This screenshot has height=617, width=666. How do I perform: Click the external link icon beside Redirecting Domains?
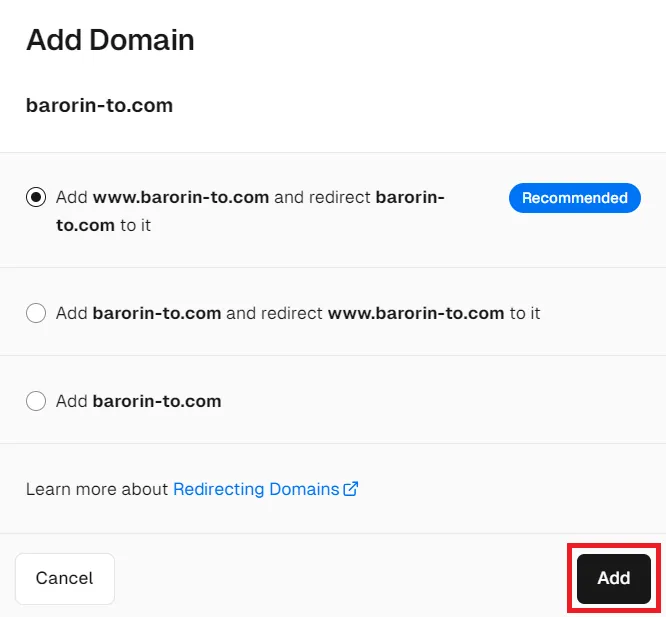(x=351, y=489)
